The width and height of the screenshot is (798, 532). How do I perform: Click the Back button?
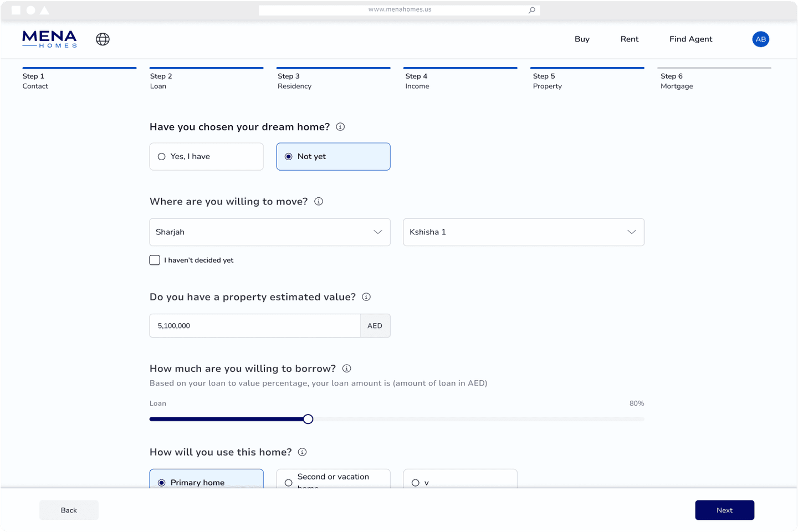pyautogui.click(x=69, y=510)
